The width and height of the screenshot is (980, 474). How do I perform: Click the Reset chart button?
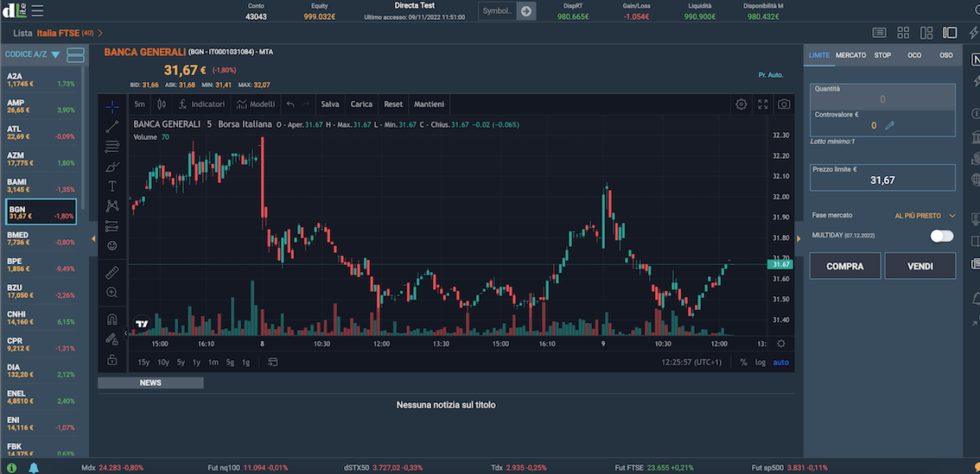393,104
